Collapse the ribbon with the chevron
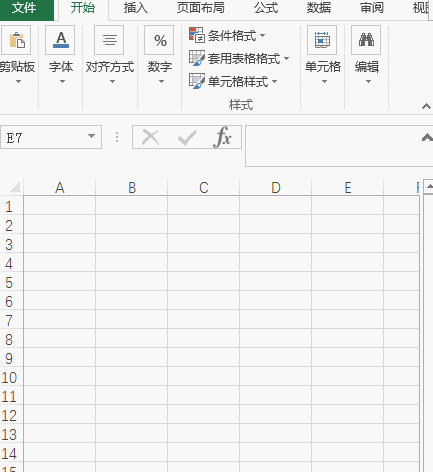This screenshot has height=472, width=433. 426,106
